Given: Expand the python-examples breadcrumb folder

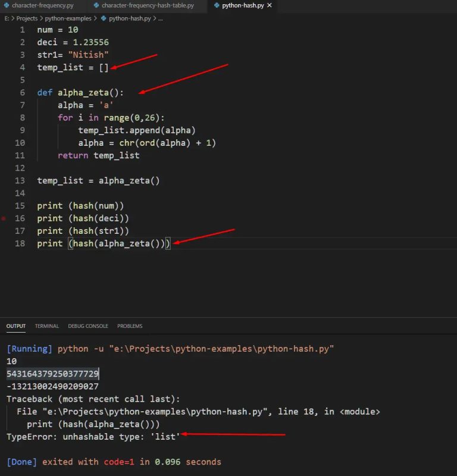Looking at the screenshot, I should point(68,18).
